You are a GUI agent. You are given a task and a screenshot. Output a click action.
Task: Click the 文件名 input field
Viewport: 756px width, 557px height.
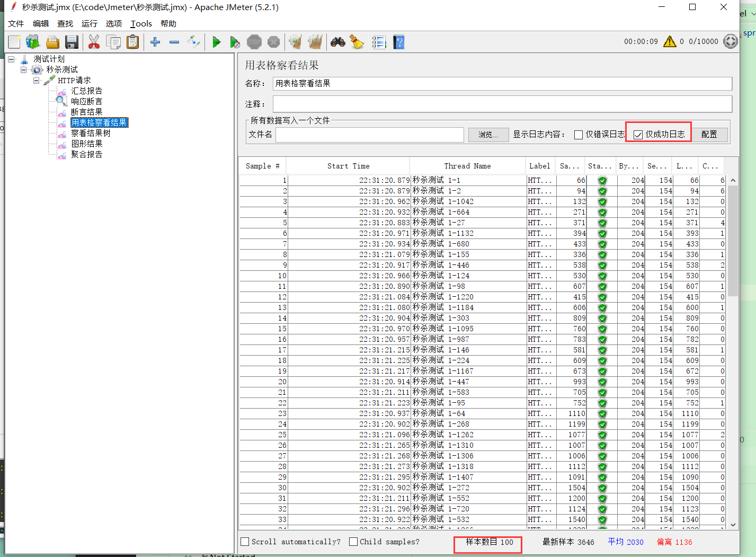click(x=370, y=135)
